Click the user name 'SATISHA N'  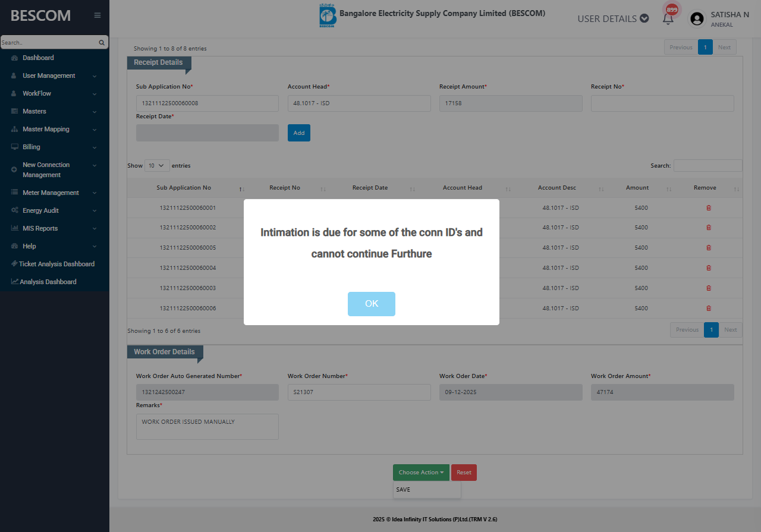pos(729,14)
